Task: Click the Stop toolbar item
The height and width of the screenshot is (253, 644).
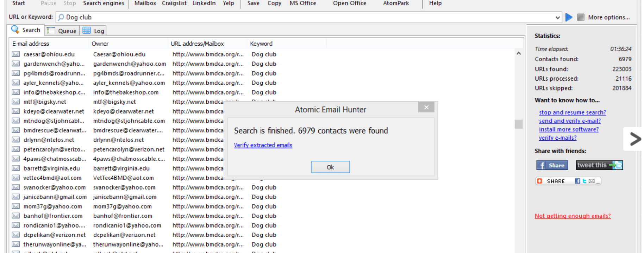Action: click(x=70, y=3)
